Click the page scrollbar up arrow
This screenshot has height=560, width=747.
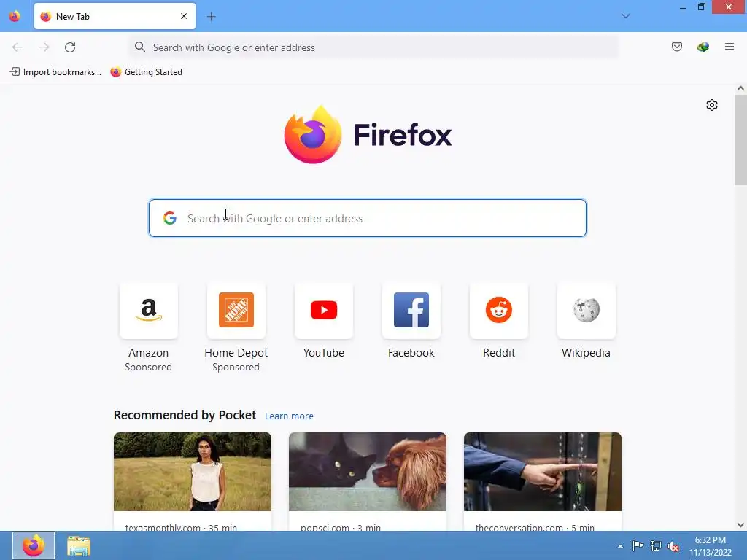pyautogui.click(x=740, y=88)
